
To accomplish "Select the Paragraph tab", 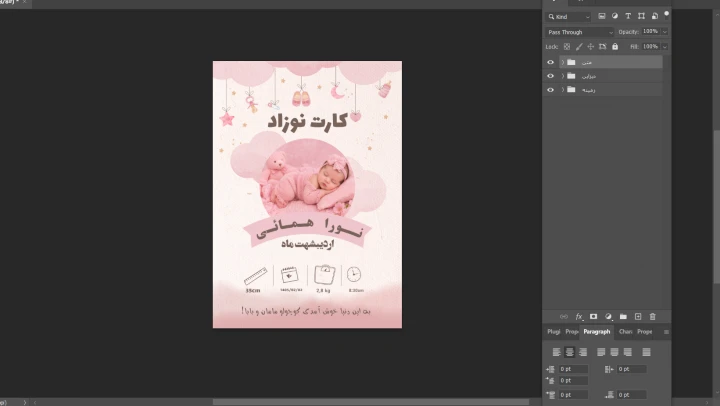I will pos(596,332).
